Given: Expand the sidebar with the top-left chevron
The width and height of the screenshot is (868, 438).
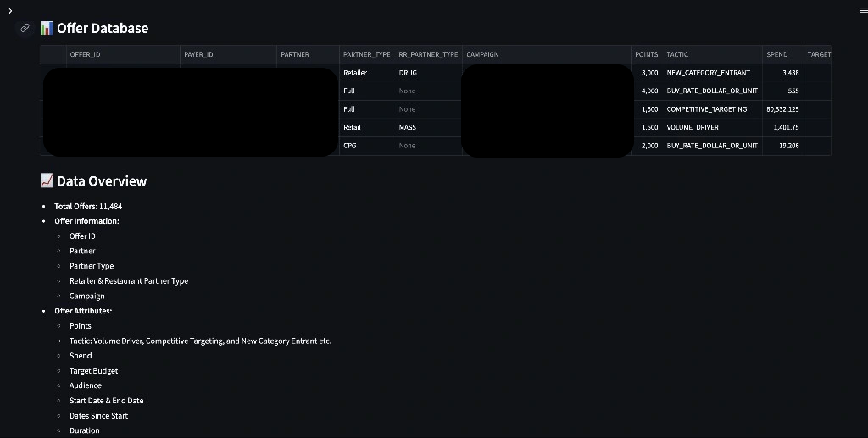Looking at the screenshot, I should [x=9, y=8].
